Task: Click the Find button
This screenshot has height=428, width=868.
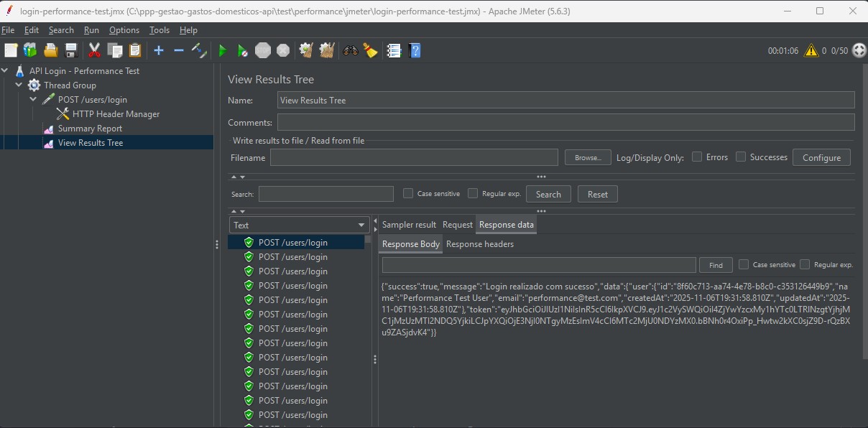Action: tap(716, 265)
